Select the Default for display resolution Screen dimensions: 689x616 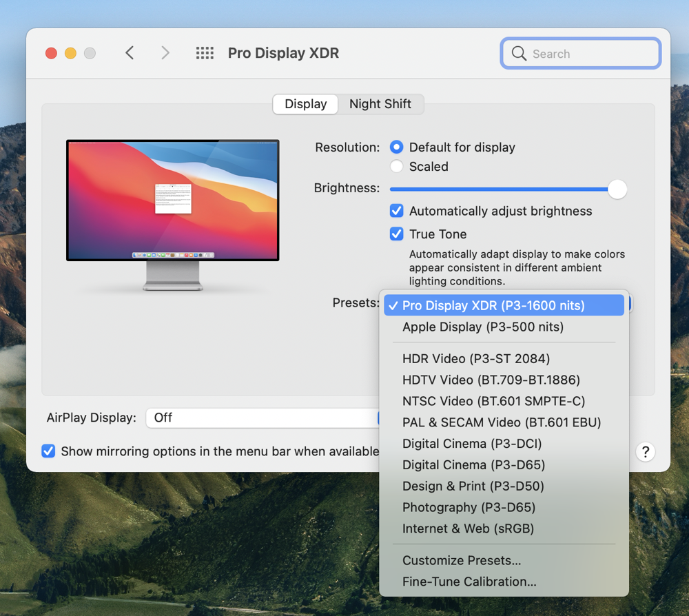pyautogui.click(x=397, y=147)
